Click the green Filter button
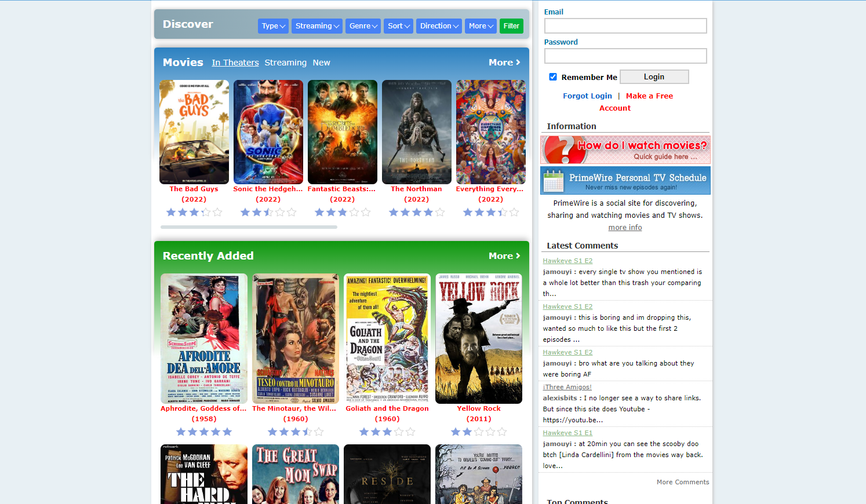The width and height of the screenshot is (866, 504). tap(511, 26)
